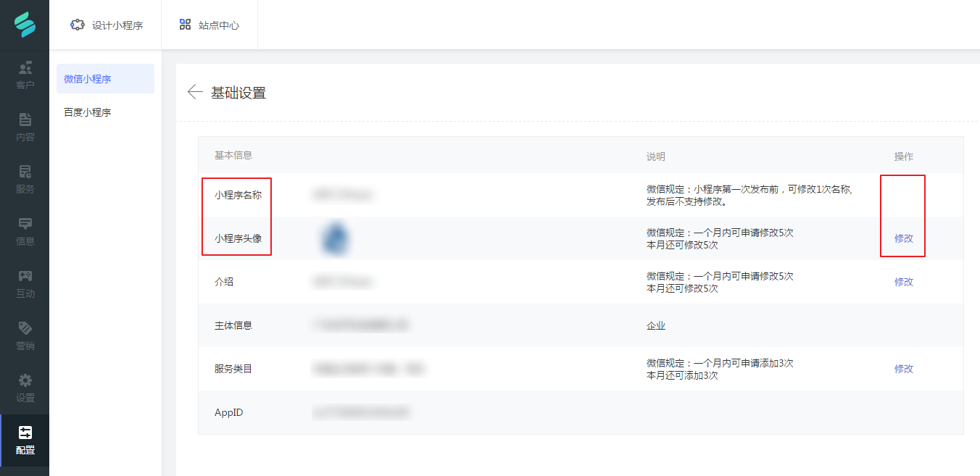
Task: Click the 基本信息 column header
Action: (233, 155)
